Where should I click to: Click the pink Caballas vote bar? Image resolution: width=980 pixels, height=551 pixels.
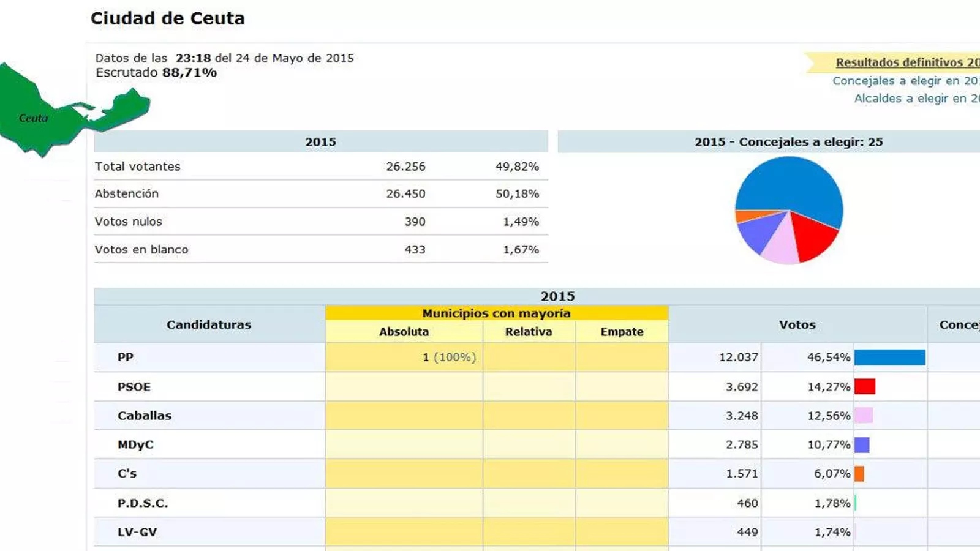[864, 416]
